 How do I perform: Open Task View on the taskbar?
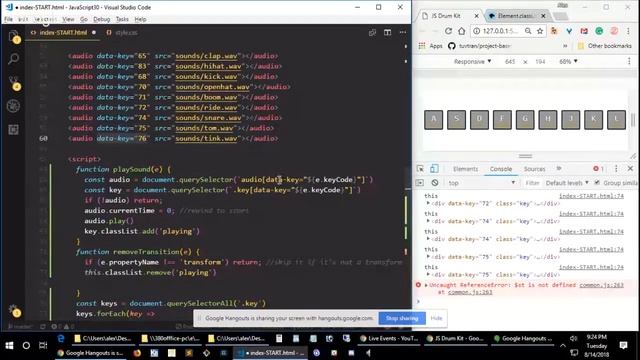(x=43, y=346)
